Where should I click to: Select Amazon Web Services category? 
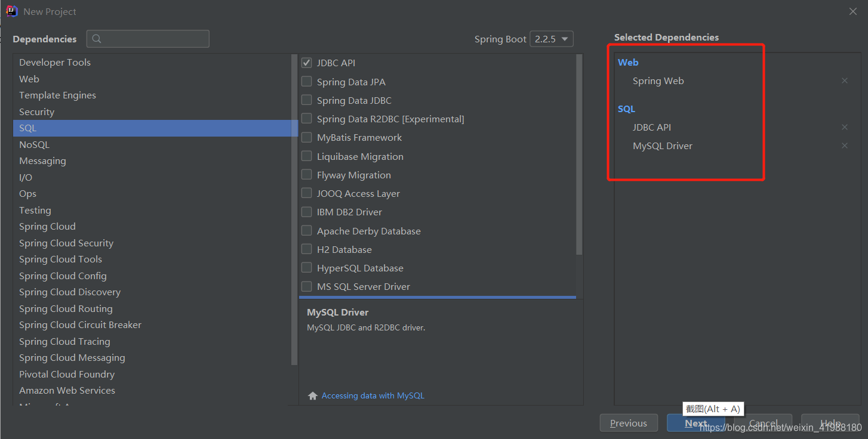click(x=152, y=391)
